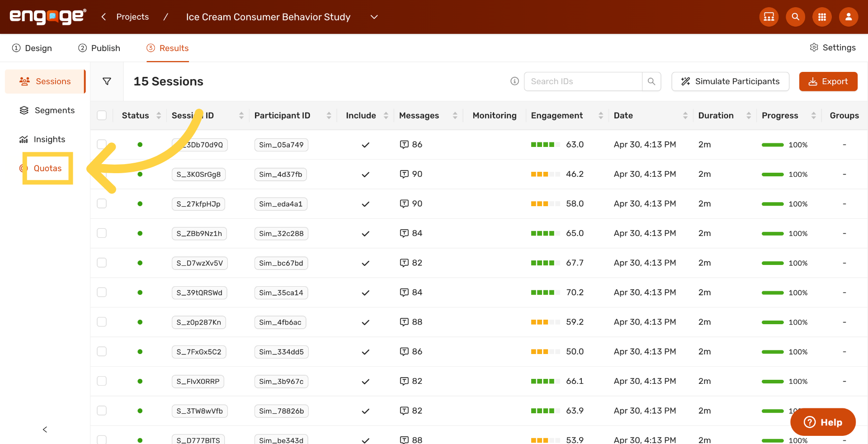The width and height of the screenshot is (868, 444).
Task: Check the row for session S_27kfpHJp
Action: pos(102,203)
